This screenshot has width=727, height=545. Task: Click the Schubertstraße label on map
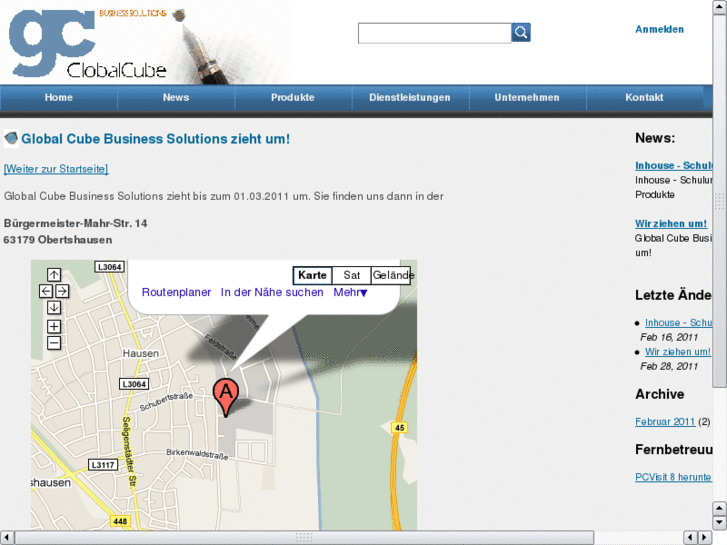point(166,402)
